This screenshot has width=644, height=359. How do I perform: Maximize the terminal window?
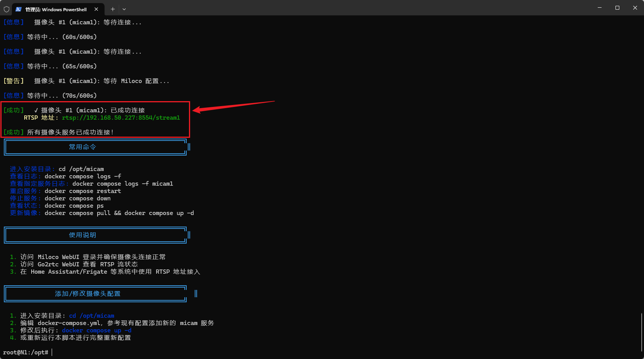[x=617, y=8]
